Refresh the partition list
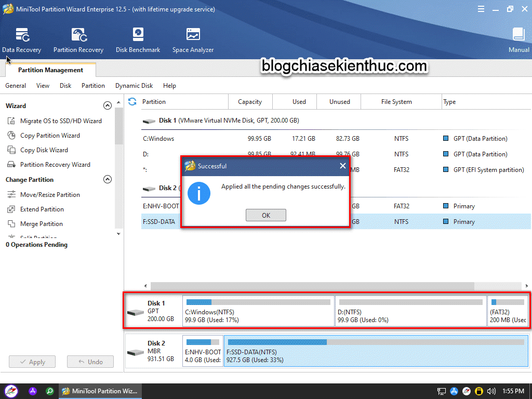The image size is (532, 399). point(132,101)
